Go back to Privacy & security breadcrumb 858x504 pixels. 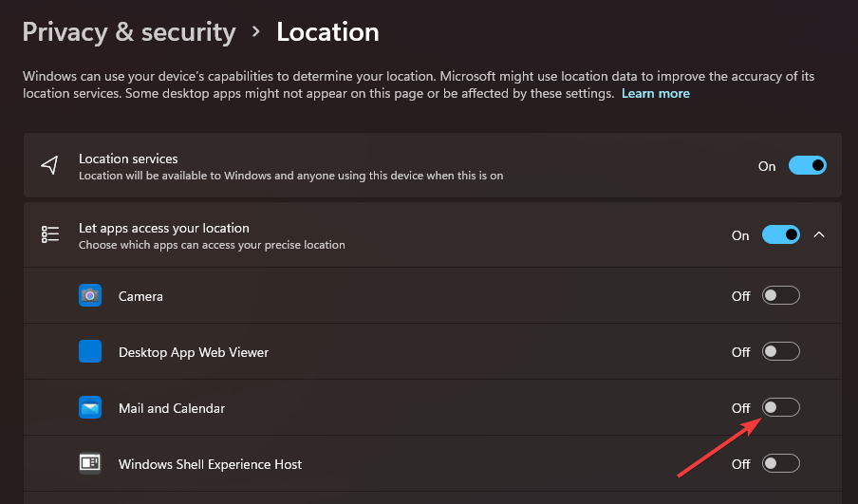(129, 32)
